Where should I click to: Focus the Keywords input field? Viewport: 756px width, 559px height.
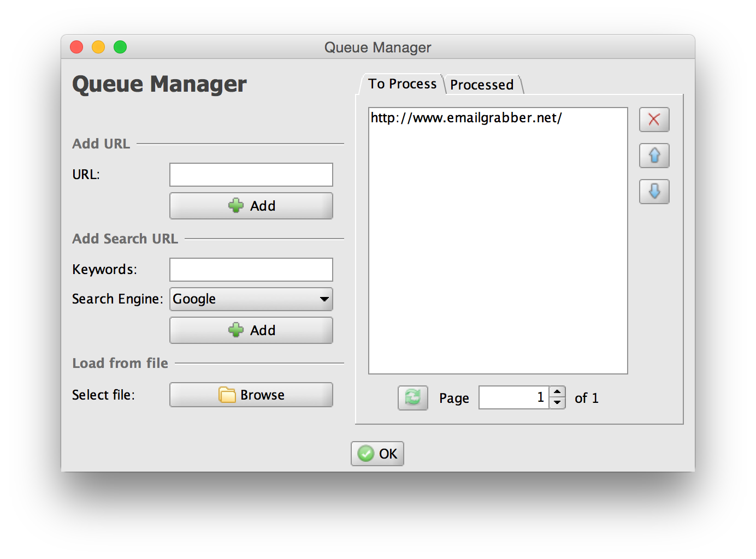251,270
